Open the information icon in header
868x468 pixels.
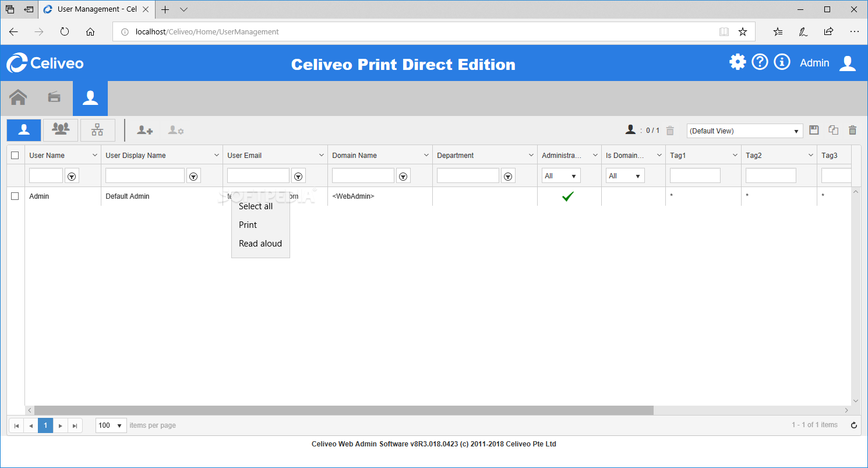(x=782, y=62)
